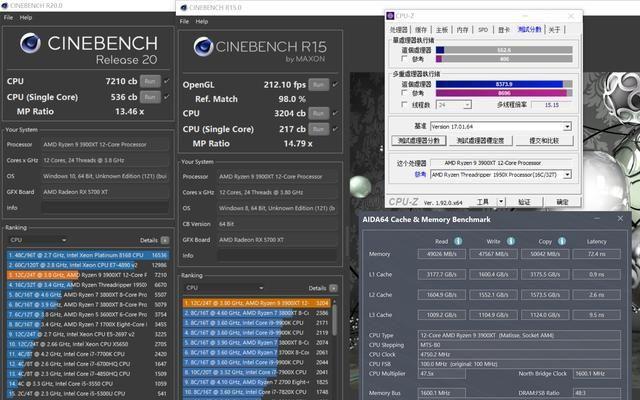The image size is (640, 400).
Task: Click the Cinebench R15 ranking list scrollbar
Action: click(x=334, y=318)
